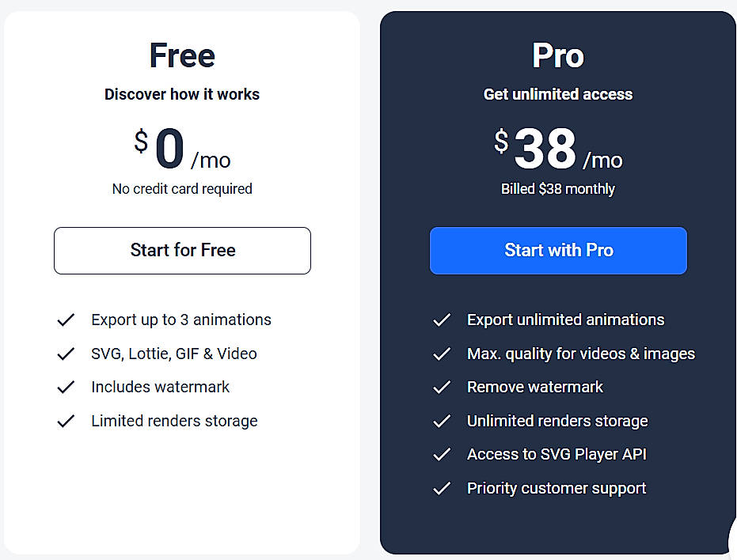This screenshot has height=560, width=737.
Task: Click checkmark beside "Export unlimited animations"
Action: (442, 320)
